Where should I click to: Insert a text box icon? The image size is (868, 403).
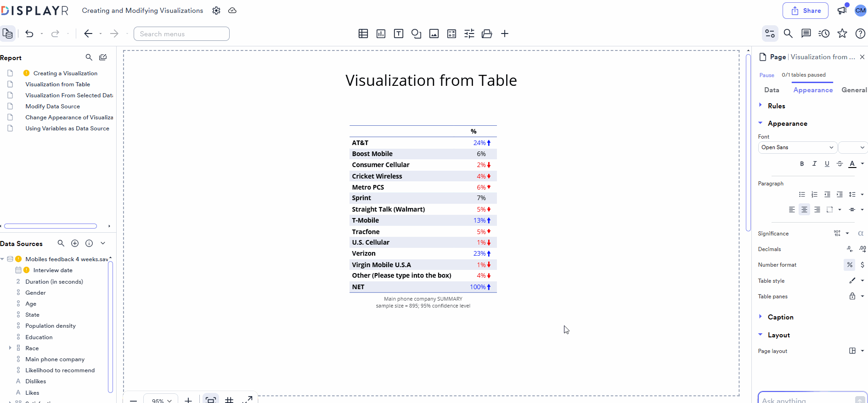click(399, 34)
